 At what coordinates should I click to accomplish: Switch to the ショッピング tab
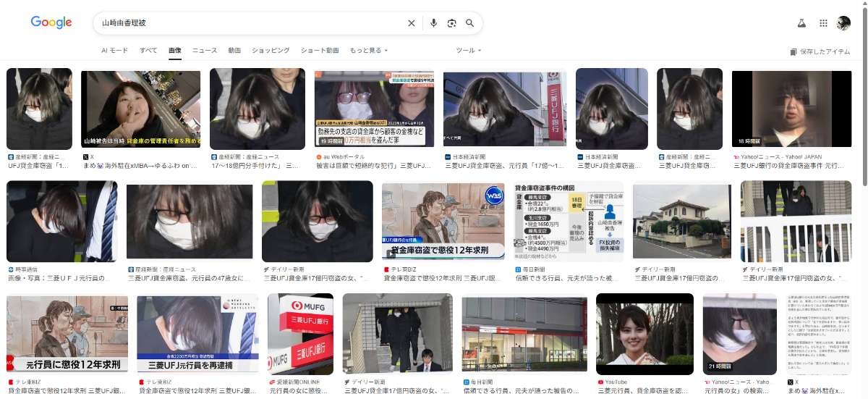click(x=271, y=51)
